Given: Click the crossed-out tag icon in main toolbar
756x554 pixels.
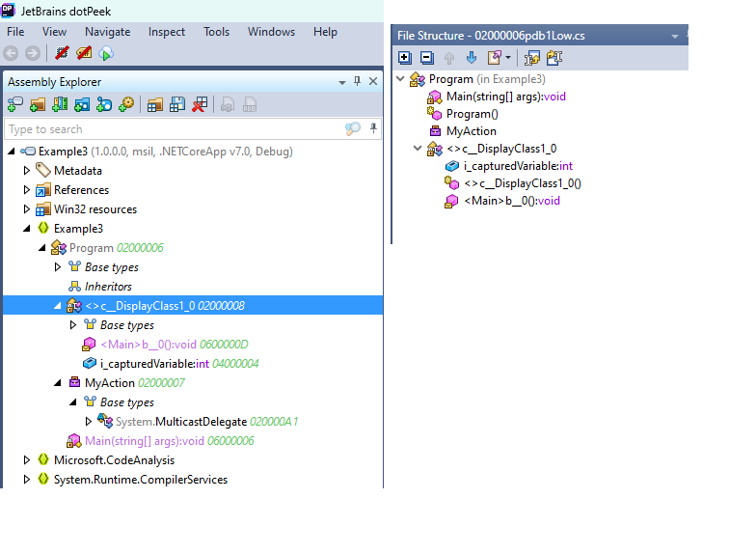Looking at the screenshot, I should coord(84,53).
